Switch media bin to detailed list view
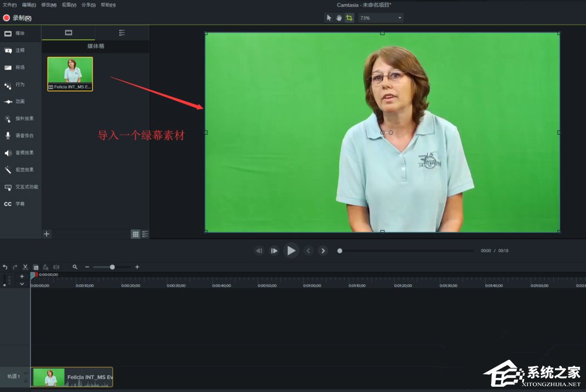 pyautogui.click(x=144, y=234)
